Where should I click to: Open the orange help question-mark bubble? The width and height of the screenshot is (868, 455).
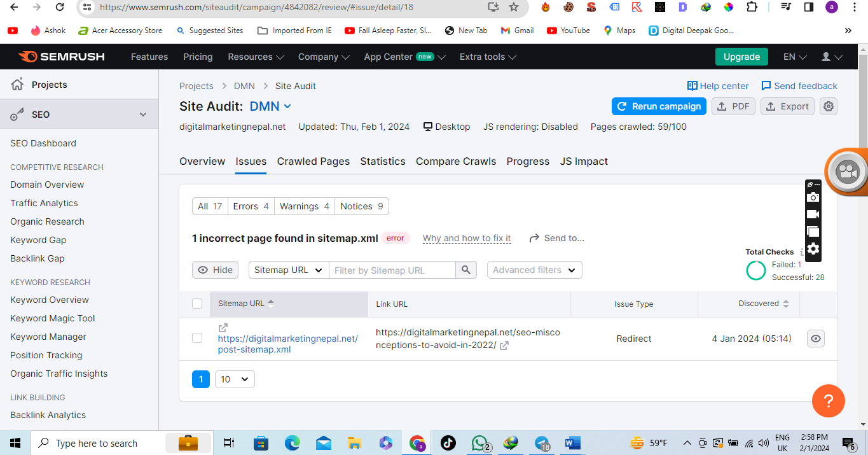coord(829,401)
